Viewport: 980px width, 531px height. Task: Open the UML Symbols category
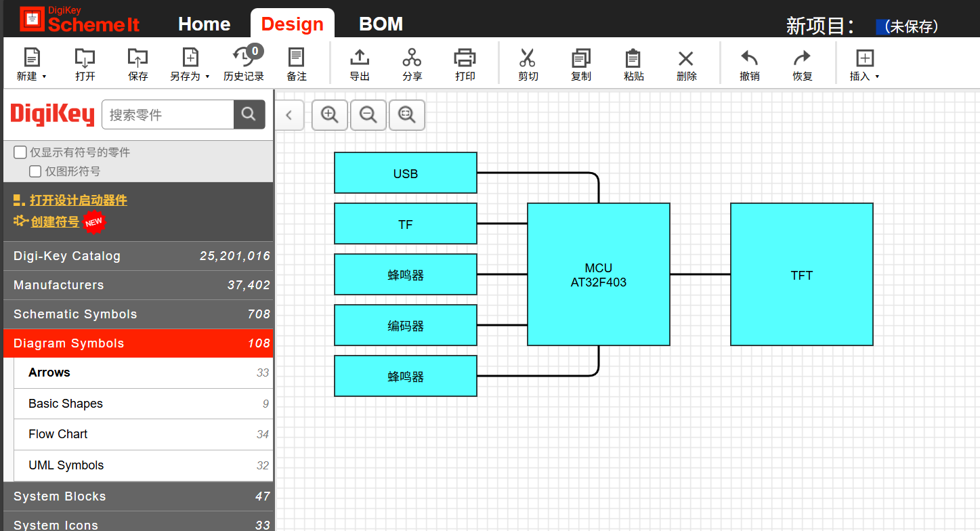point(144,465)
